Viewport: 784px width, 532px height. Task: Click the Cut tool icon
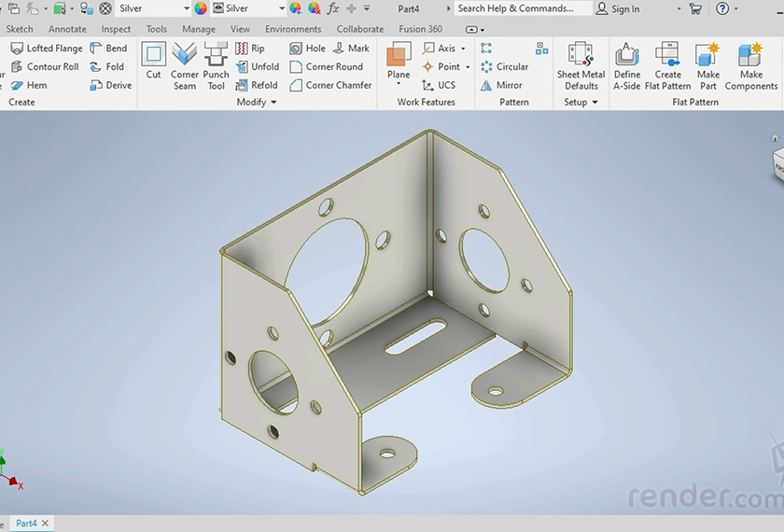pos(153,56)
